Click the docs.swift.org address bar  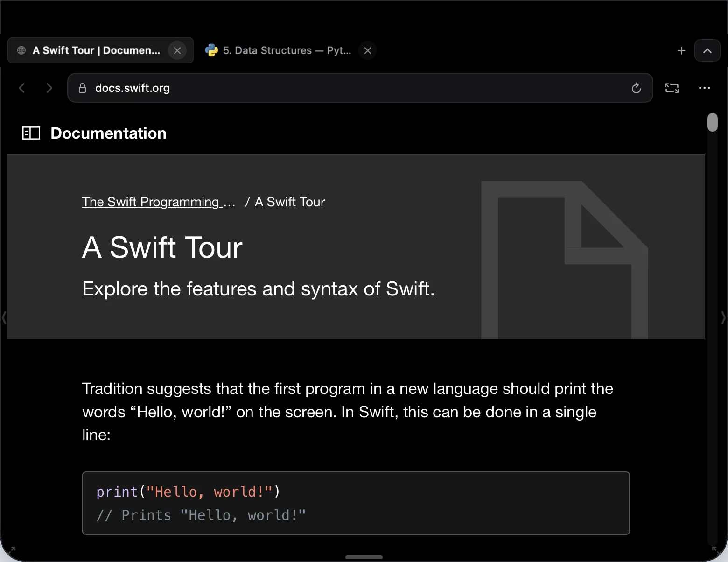point(360,88)
